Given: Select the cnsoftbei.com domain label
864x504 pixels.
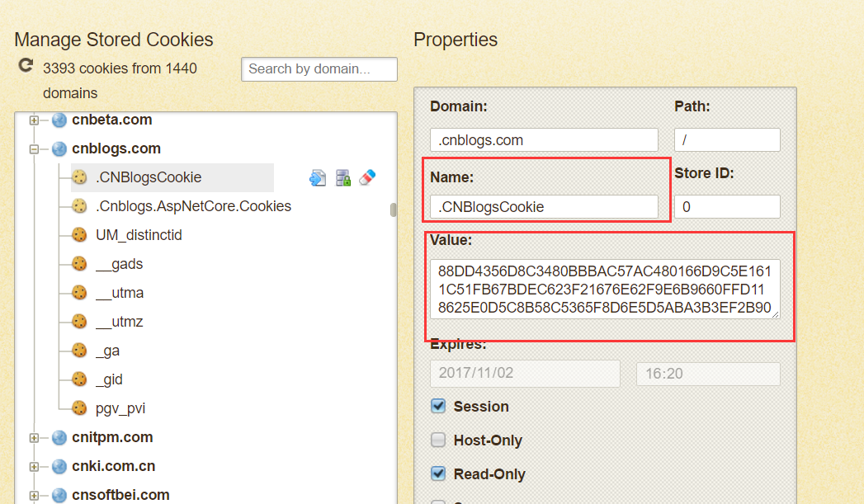Looking at the screenshot, I should (120, 495).
